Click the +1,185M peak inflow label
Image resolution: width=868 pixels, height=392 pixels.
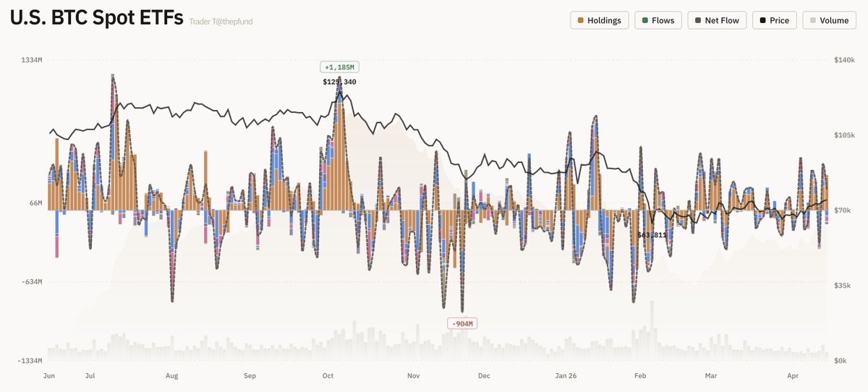click(339, 67)
